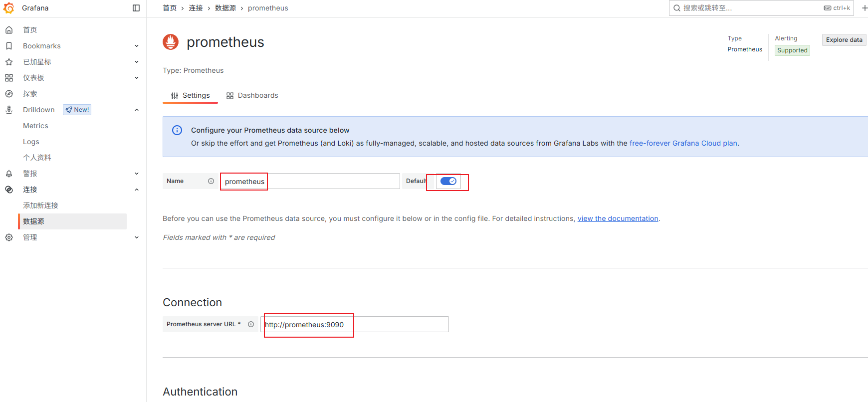This screenshot has height=402, width=868.
Task: Open the free-forever Grafana Cloud plan link
Action: (683, 143)
